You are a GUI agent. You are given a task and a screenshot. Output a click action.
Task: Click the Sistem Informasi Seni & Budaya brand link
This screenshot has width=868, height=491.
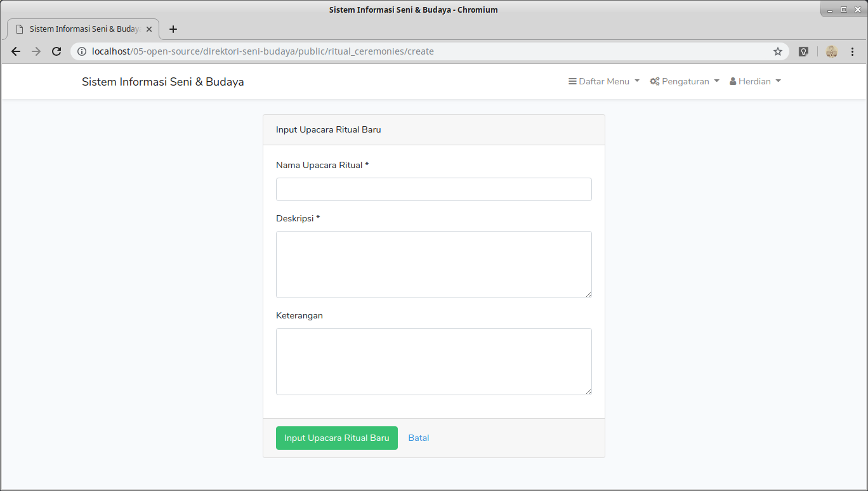[163, 82]
